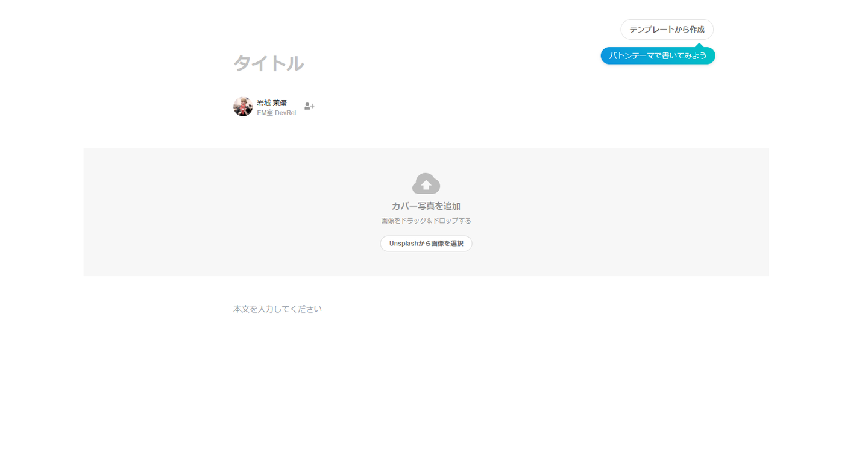
Task: Click the 画像をドラッグ＆ドロップする hint text
Action: click(426, 221)
